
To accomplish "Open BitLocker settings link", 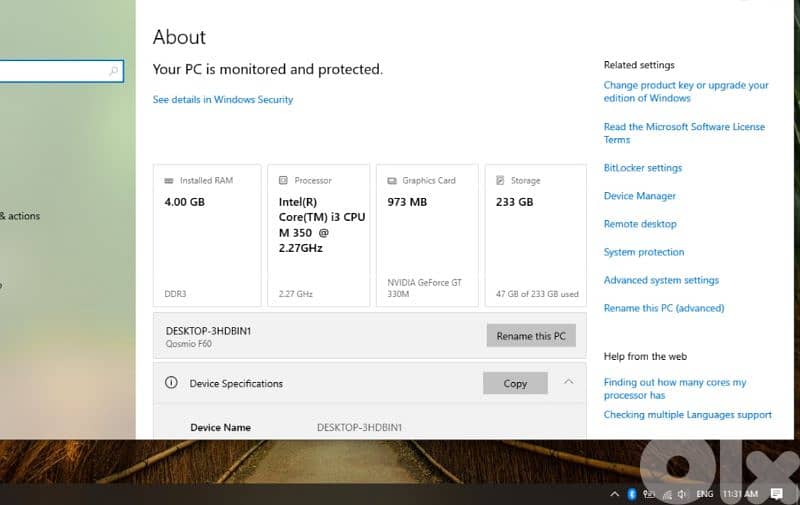I will click(642, 168).
